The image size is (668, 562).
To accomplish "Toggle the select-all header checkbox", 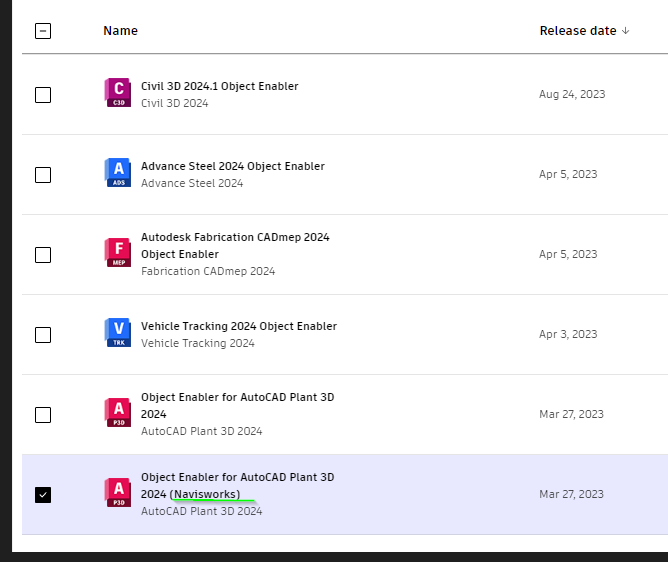I will [43, 31].
